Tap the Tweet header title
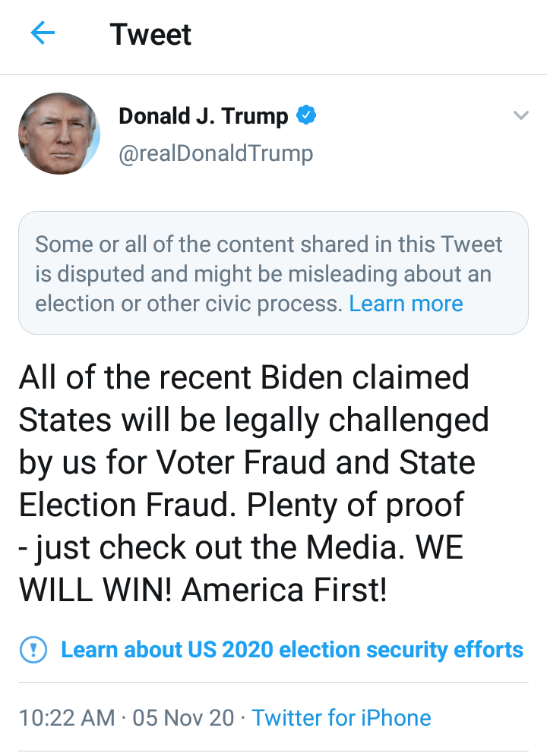This screenshot has width=547, height=756. pos(150,34)
